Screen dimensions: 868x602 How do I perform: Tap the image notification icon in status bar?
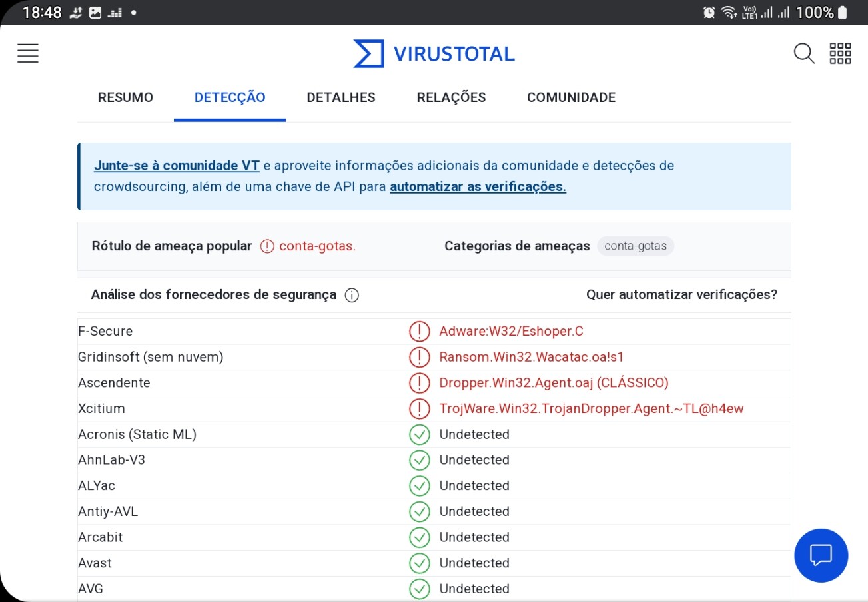click(x=95, y=13)
